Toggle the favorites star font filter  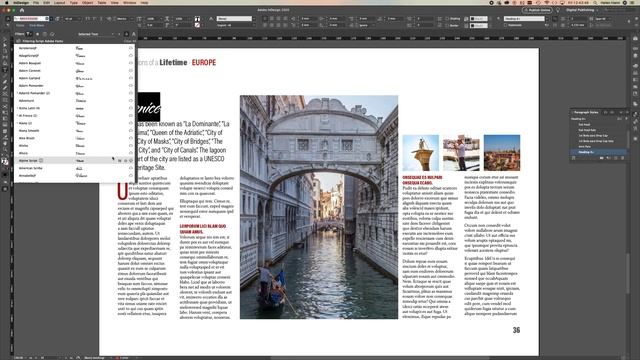(38, 34)
